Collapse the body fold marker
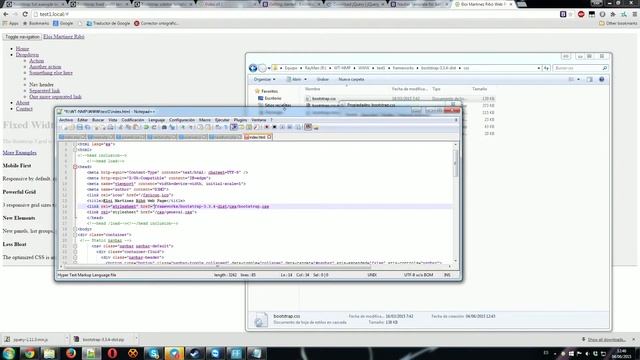The image size is (640, 360). [75, 229]
